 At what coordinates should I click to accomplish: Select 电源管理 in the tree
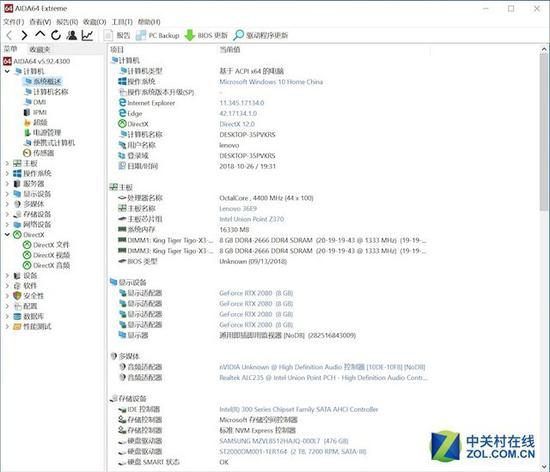point(42,133)
